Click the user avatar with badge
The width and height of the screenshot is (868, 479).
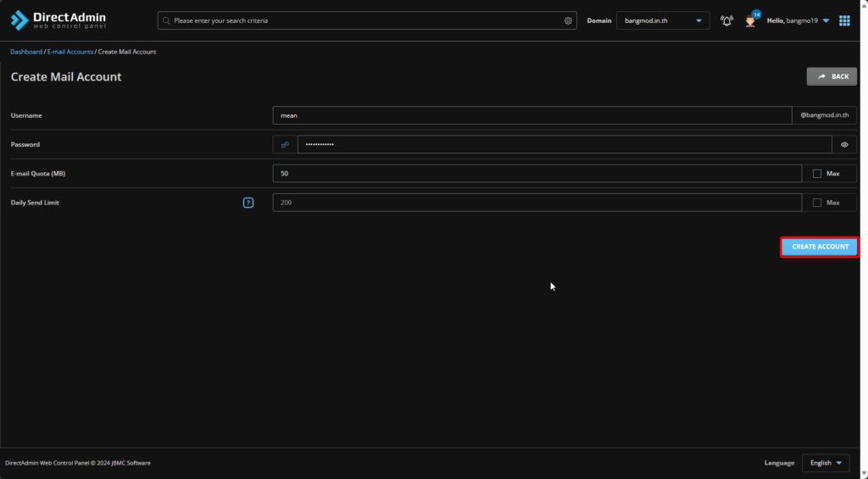click(750, 20)
